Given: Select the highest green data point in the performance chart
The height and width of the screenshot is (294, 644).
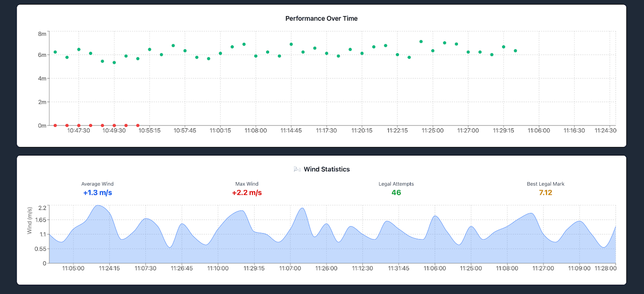Looking at the screenshot, I should pos(421,42).
